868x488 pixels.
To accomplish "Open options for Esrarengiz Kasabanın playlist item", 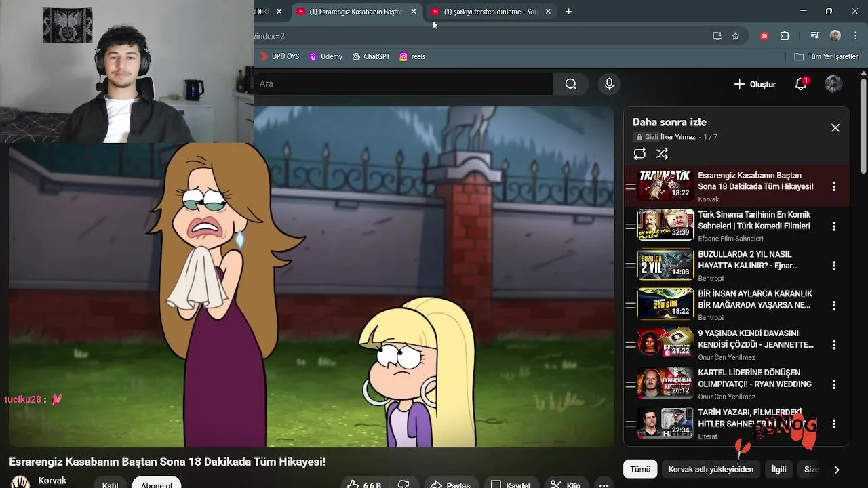I will click(834, 186).
